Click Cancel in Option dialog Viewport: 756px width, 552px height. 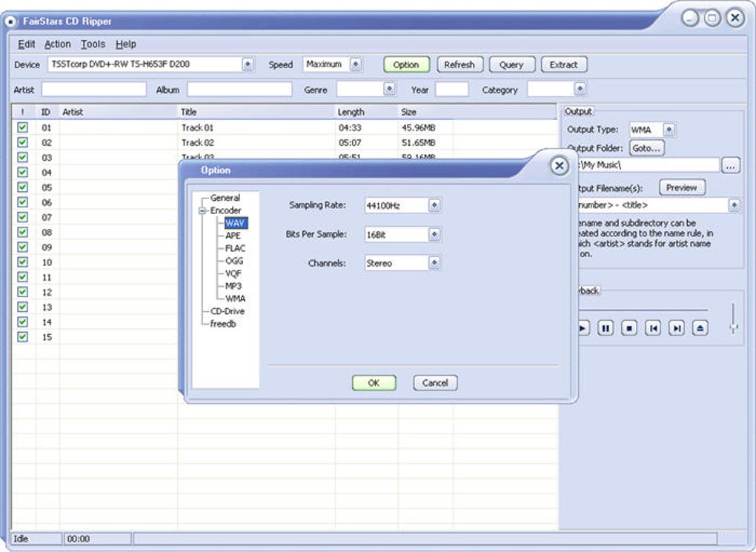(435, 383)
